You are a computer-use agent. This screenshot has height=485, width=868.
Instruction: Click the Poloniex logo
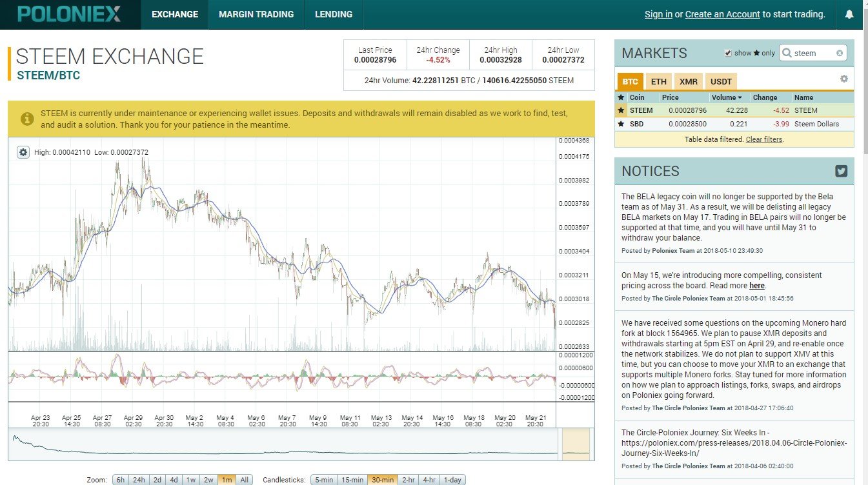tap(69, 14)
